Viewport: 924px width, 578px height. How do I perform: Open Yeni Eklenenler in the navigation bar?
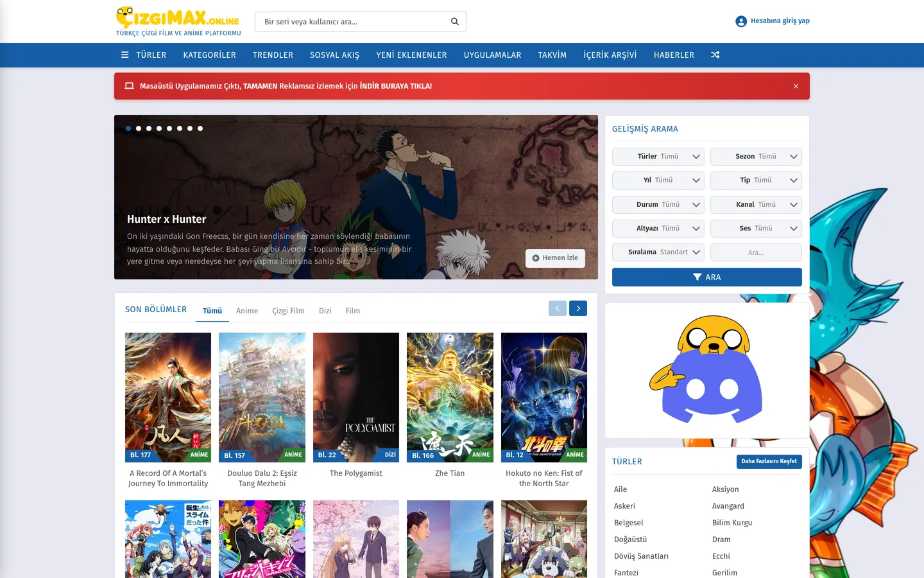pos(412,55)
